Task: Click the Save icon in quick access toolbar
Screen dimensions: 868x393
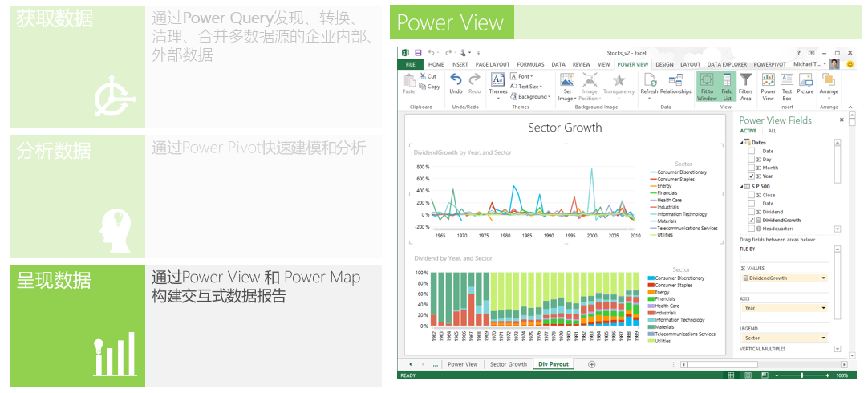Action: pos(418,53)
